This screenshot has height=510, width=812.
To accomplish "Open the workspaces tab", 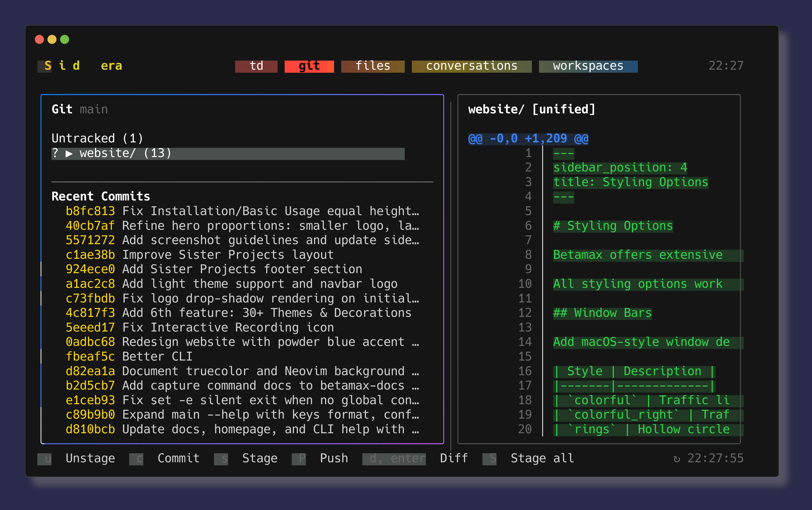I will pos(588,66).
